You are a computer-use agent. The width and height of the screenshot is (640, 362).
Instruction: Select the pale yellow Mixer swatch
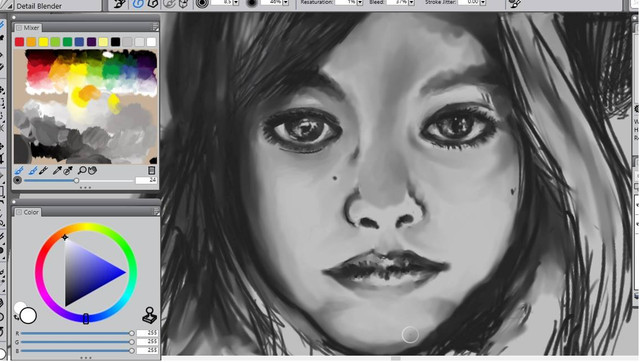[x=104, y=42]
